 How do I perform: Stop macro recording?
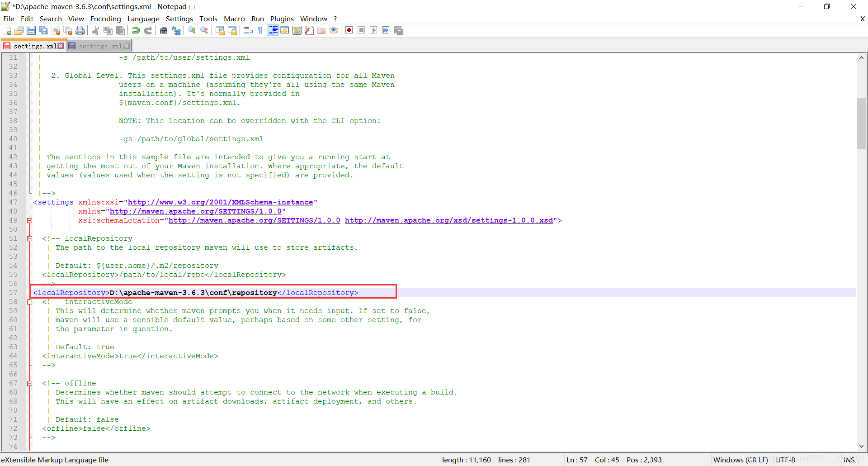pos(361,30)
